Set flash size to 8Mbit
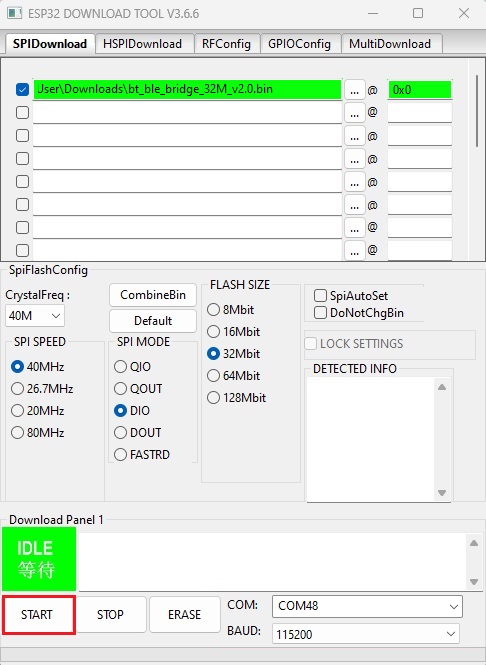Image resolution: width=486 pixels, height=665 pixels. [x=230, y=310]
